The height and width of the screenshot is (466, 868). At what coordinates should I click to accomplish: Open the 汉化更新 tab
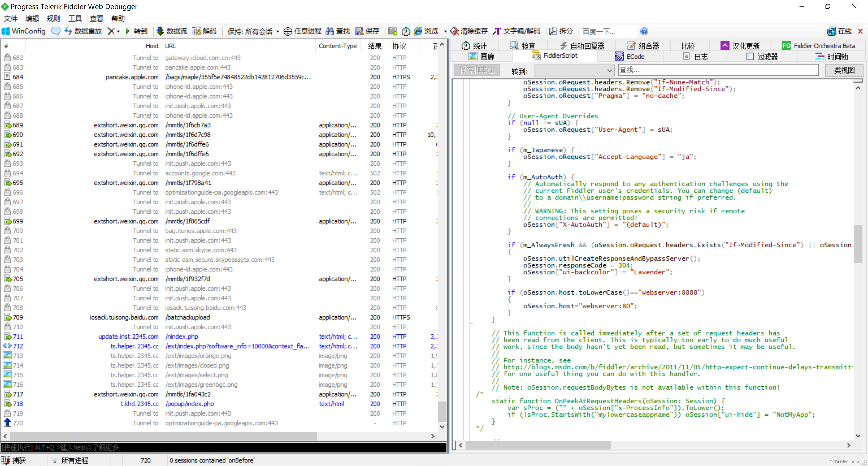[x=741, y=45]
